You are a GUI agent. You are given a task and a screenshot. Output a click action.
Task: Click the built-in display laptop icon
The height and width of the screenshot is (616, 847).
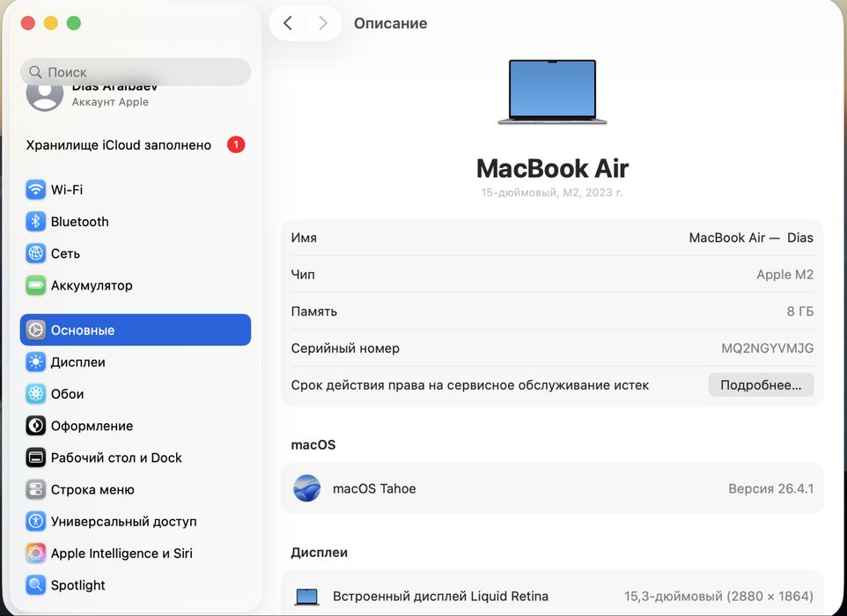(306, 597)
